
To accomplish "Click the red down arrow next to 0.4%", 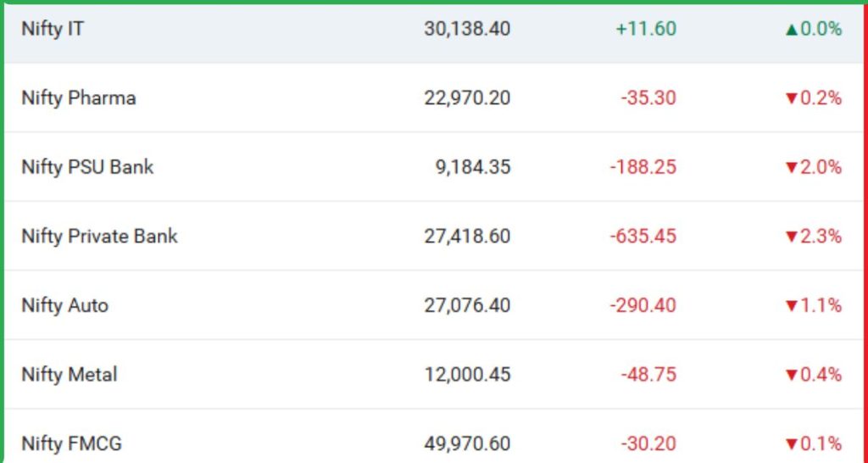I will tap(792, 375).
